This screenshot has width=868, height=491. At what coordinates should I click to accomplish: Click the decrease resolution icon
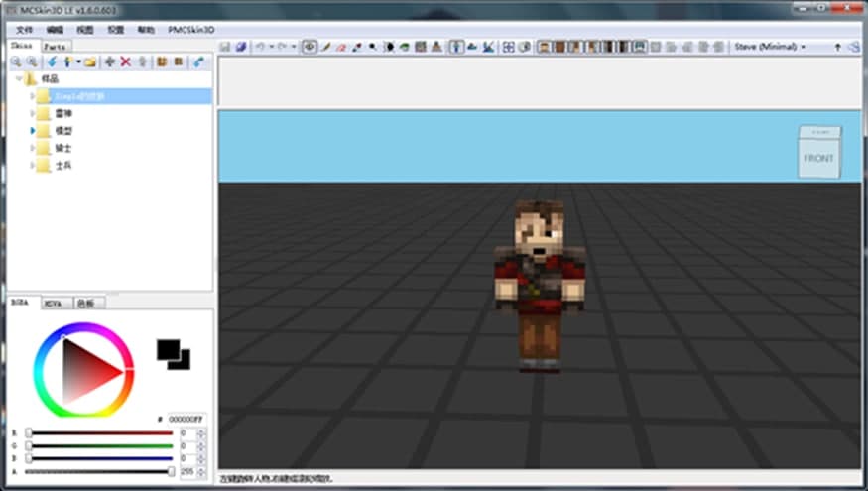(162, 62)
